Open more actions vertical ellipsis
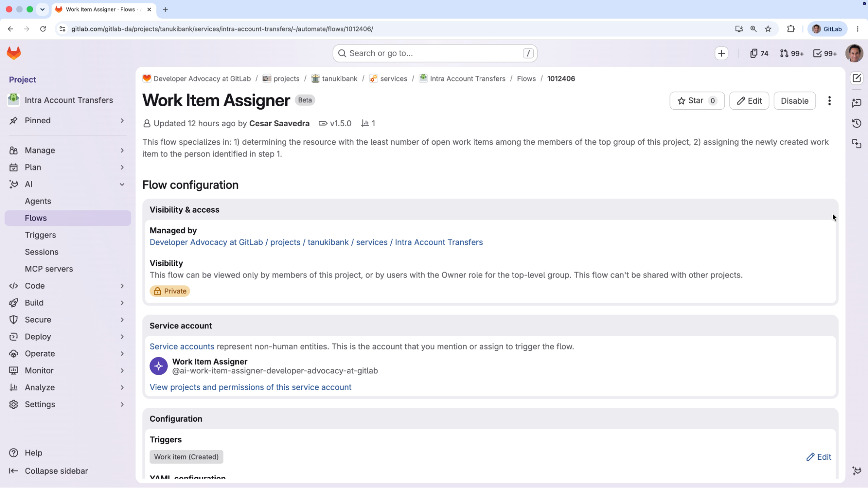The width and height of the screenshot is (868, 488). [x=829, y=101]
